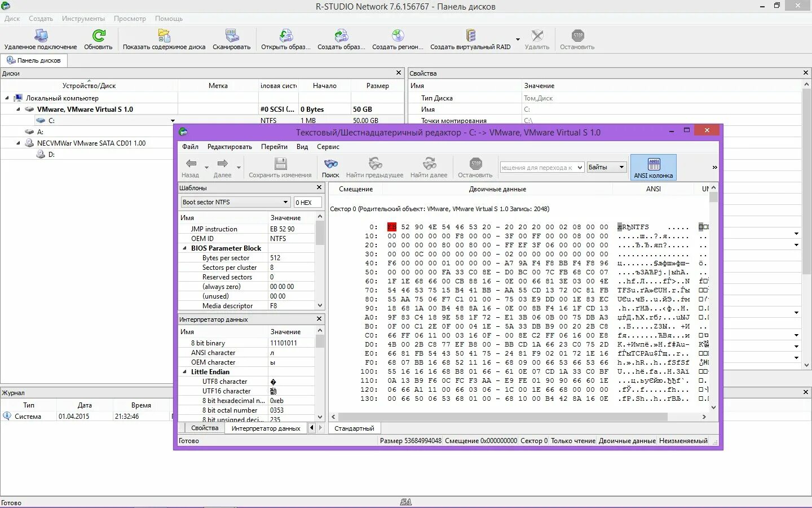The width and height of the screenshot is (812, 508).
Task: Select the Стандартный tab
Action: tap(354, 428)
